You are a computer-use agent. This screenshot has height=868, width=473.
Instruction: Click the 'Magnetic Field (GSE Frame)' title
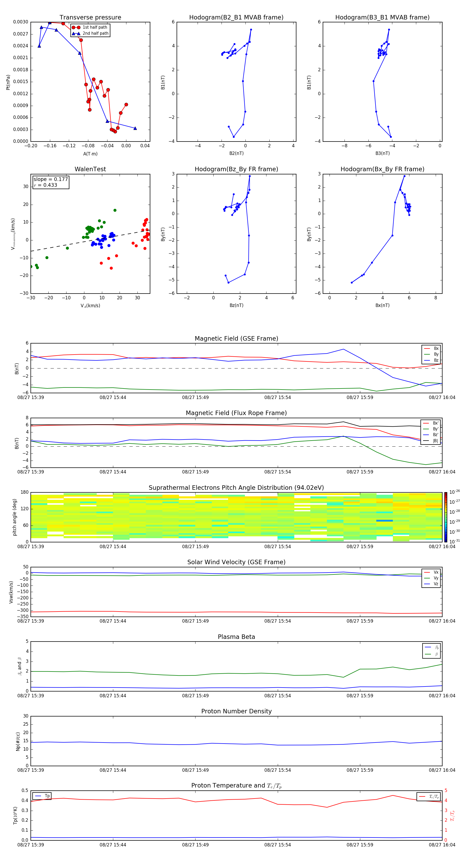tap(236, 339)
